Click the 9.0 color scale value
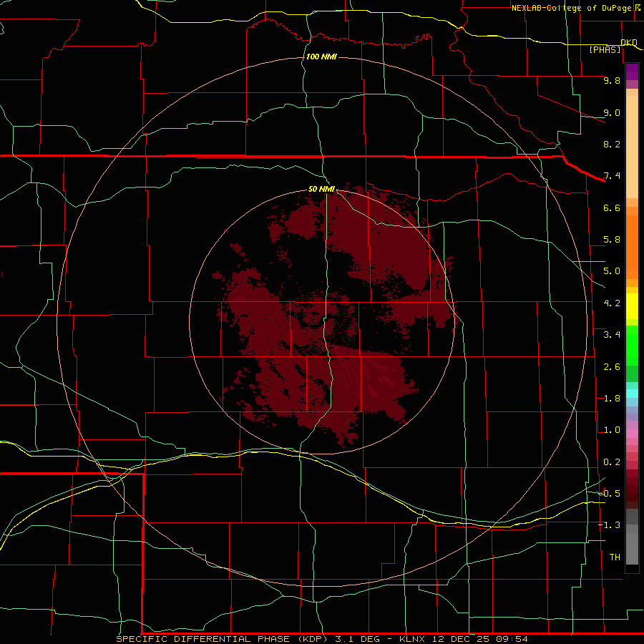This screenshot has width=644, height=644. coord(612,112)
